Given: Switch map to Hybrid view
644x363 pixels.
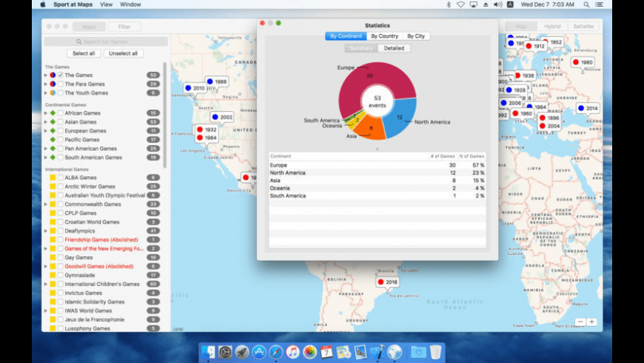Looking at the screenshot, I should 552,27.
